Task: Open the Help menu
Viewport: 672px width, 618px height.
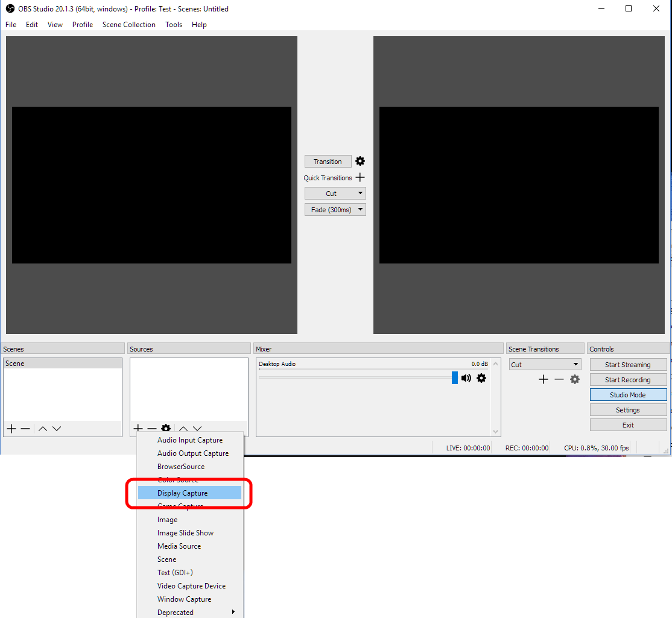Action: [x=199, y=24]
